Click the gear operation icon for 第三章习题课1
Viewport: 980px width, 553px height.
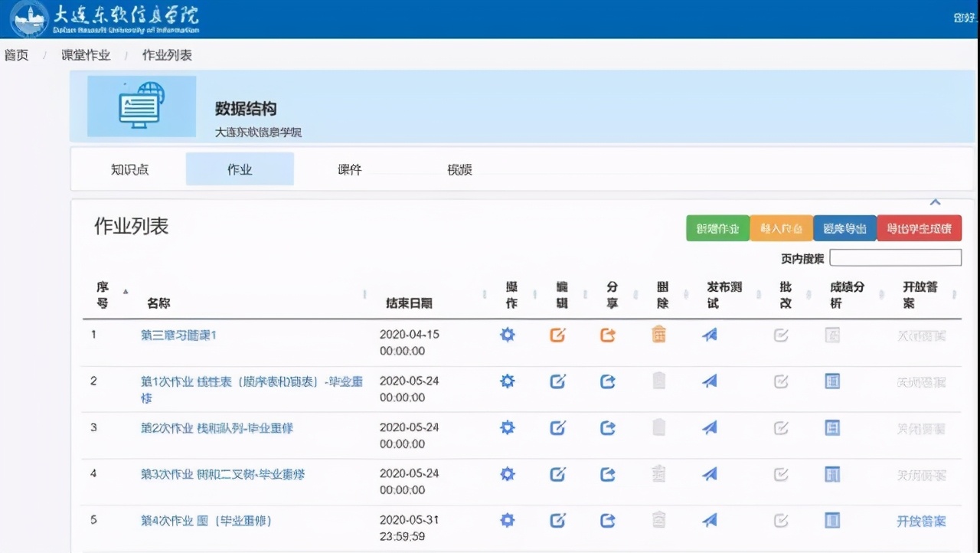pyautogui.click(x=508, y=335)
